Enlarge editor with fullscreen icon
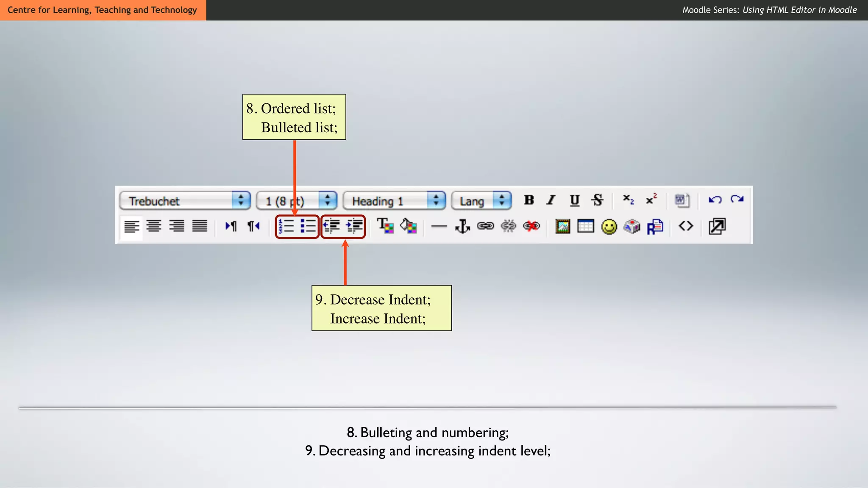The width and height of the screenshot is (868, 488). pos(717,226)
